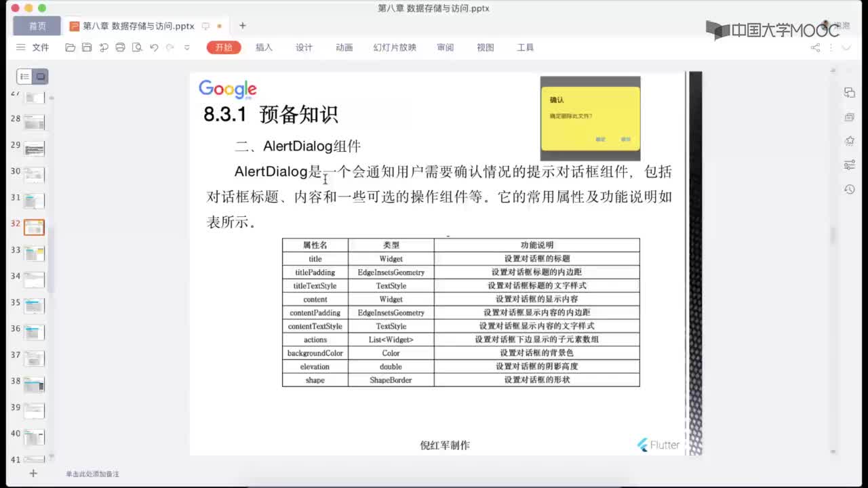Click the save disk icon

[87, 47]
